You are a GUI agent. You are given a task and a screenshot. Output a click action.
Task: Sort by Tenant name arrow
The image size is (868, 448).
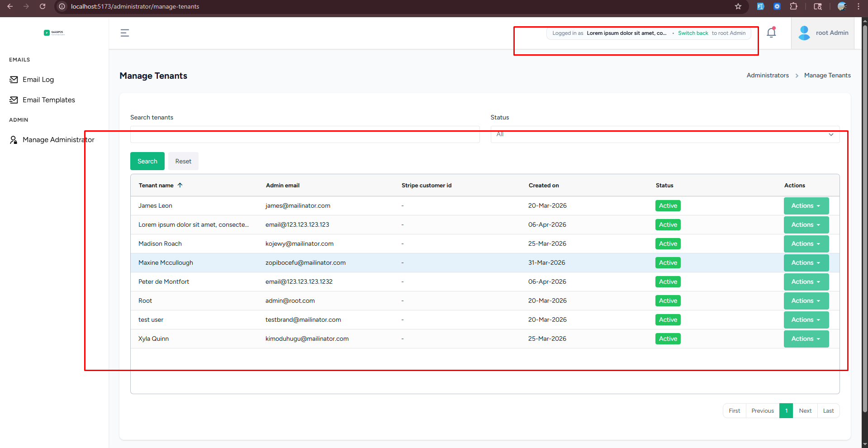tap(180, 185)
